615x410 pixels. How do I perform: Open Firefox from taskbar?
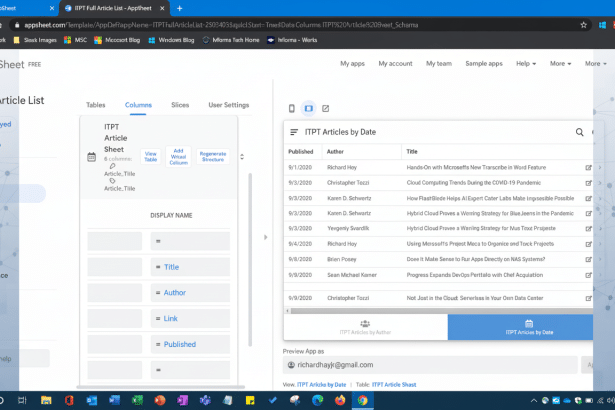point(340,400)
